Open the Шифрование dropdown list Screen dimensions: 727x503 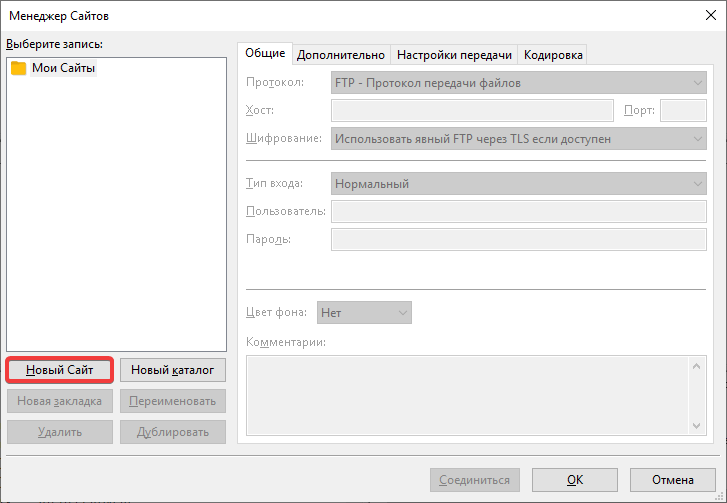pos(518,139)
